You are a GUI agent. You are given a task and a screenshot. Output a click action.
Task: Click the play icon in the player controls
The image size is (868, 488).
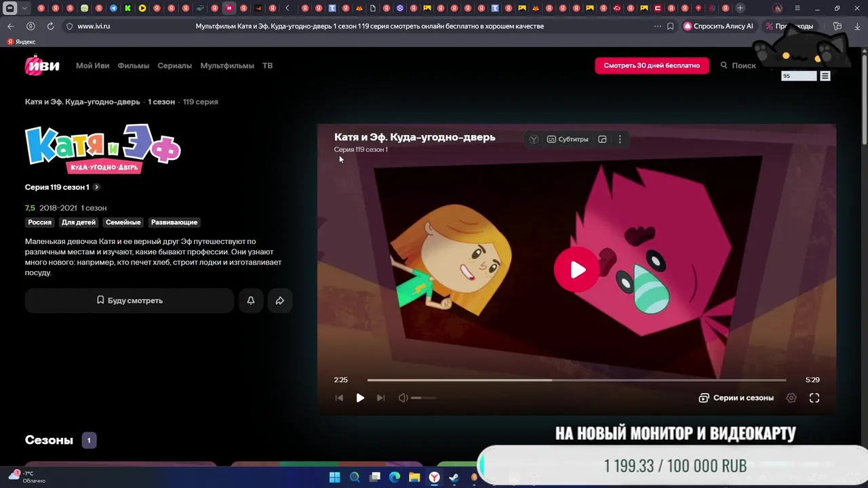(360, 398)
